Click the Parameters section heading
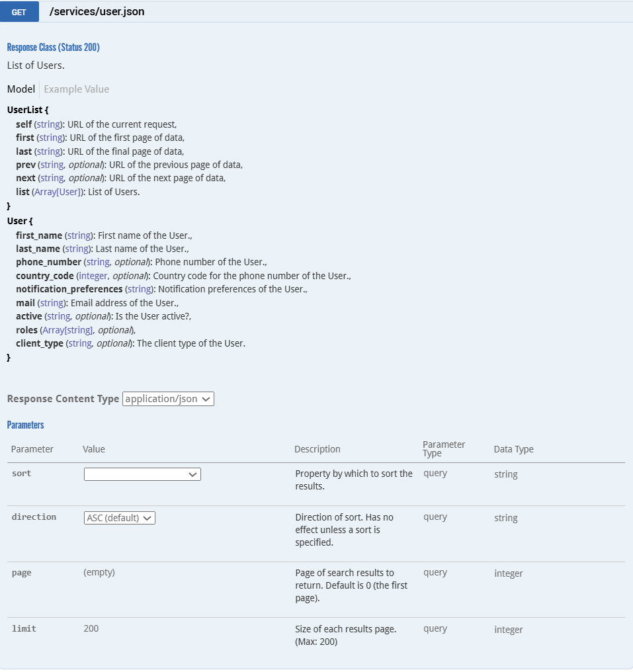This screenshot has height=672, width=633. pyautogui.click(x=25, y=425)
